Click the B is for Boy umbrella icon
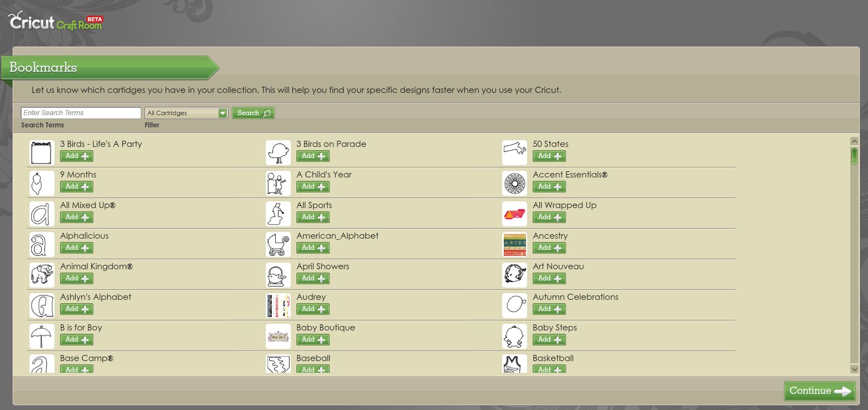 [42, 337]
